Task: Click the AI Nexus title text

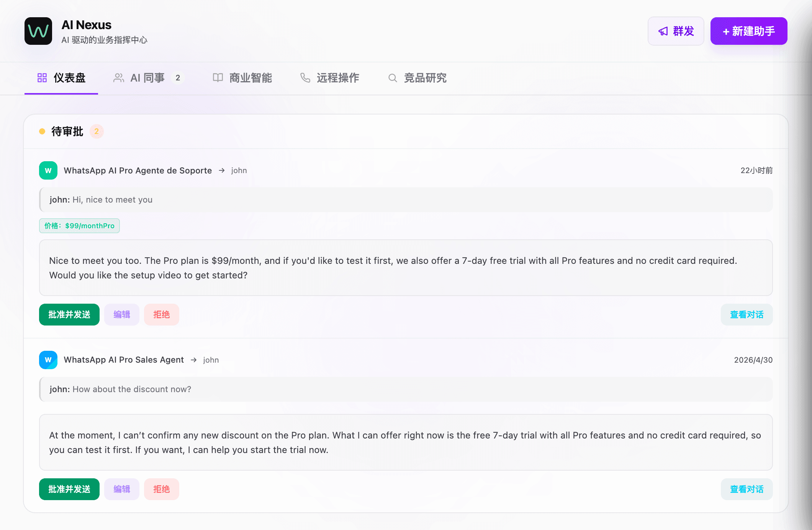Action: click(87, 25)
